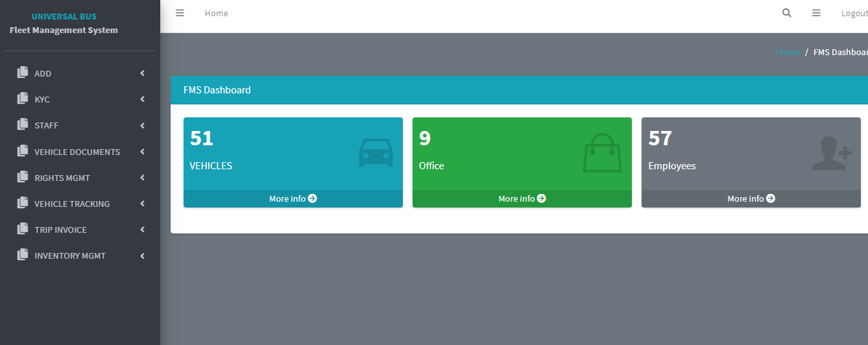Screen dimensions: 868x345
Task: Click the VEHICLES card label
Action: point(211,166)
